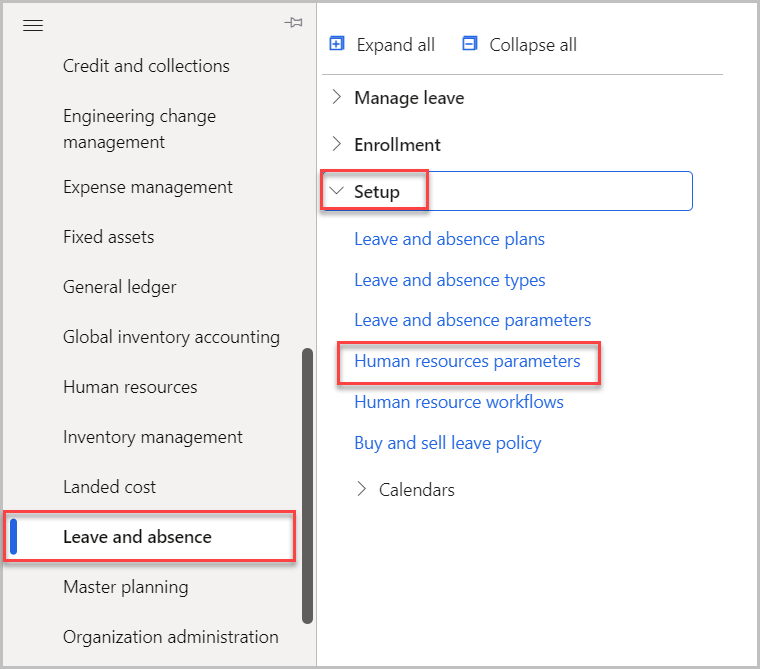
Task: Open Leave and absence plans link
Action: tap(449, 239)
